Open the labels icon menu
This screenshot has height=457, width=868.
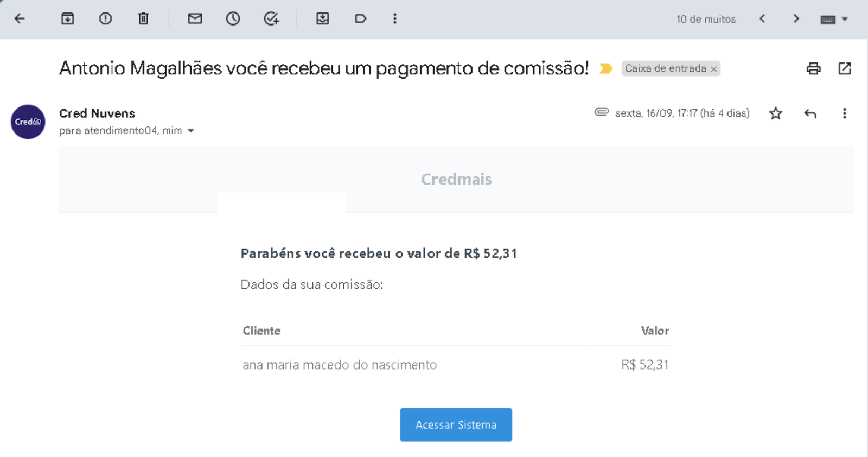point(360,19)
